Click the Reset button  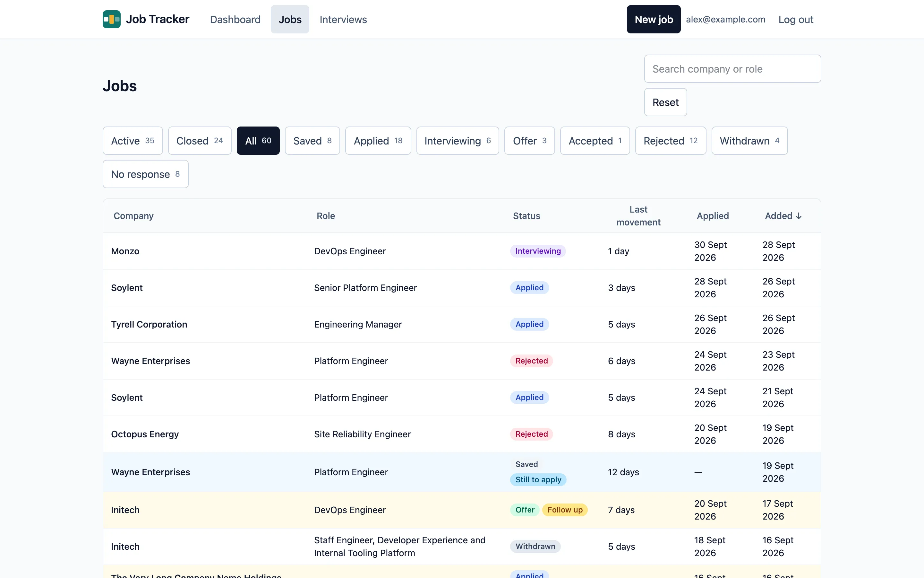tap(665, 102)
